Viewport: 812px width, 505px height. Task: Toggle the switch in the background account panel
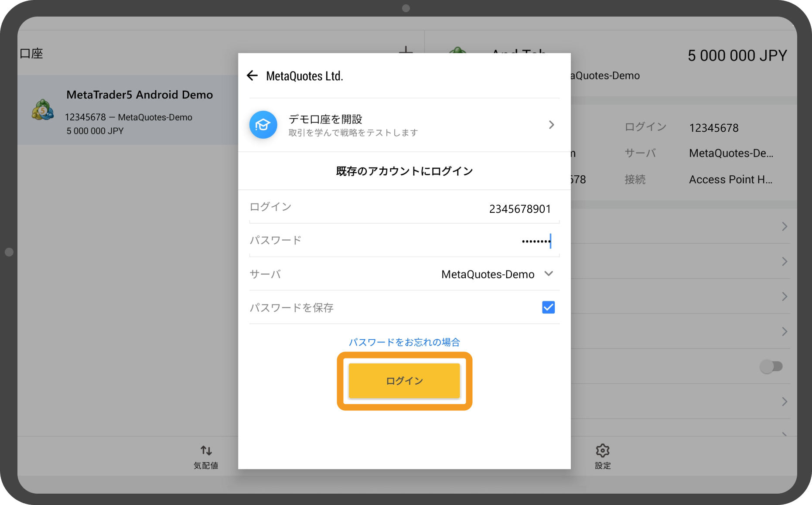[771, 366]
